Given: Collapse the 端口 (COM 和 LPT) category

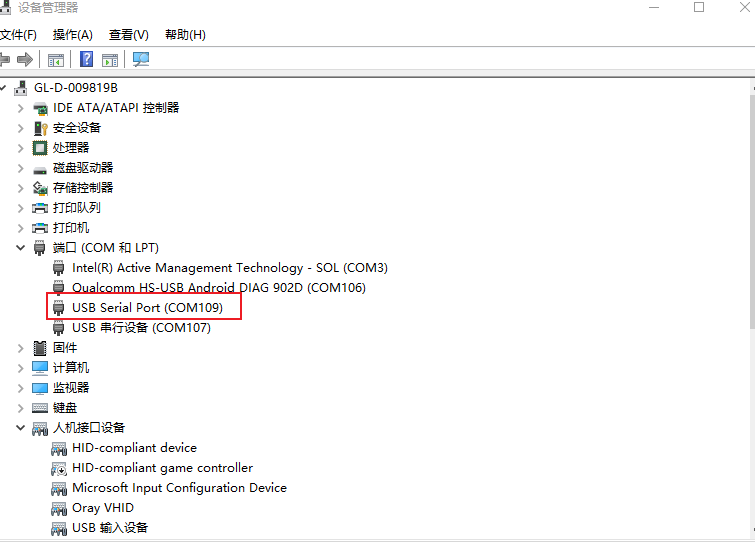Looking at the screenshot, I should pos(21,248).
